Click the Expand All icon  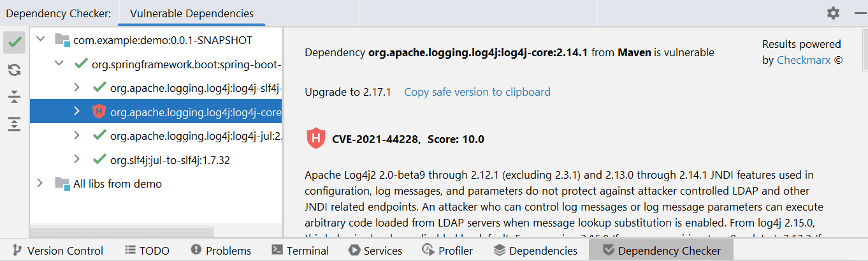pos(15,124)
